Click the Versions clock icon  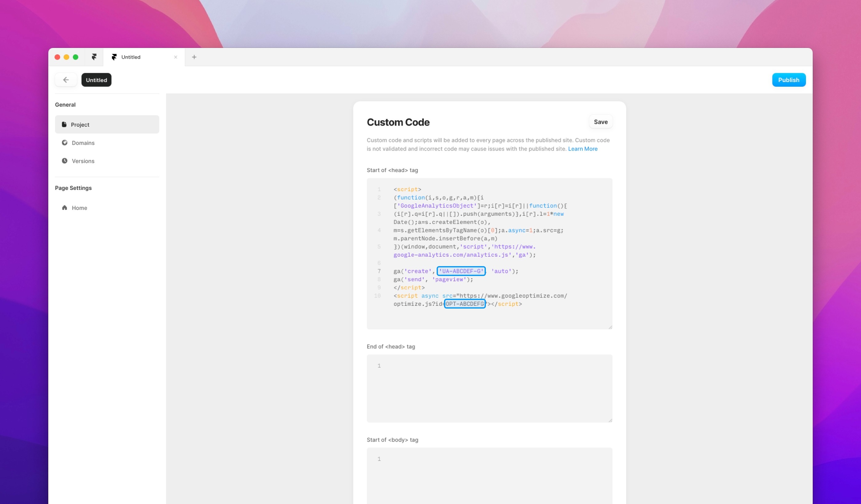pyautogui.click(x=65, y=161)
